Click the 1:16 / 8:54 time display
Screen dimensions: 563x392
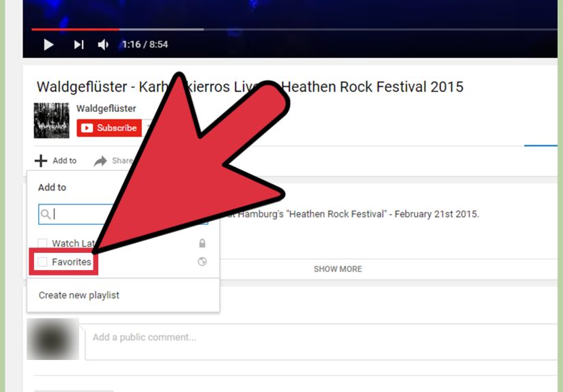tap(145, 44)
